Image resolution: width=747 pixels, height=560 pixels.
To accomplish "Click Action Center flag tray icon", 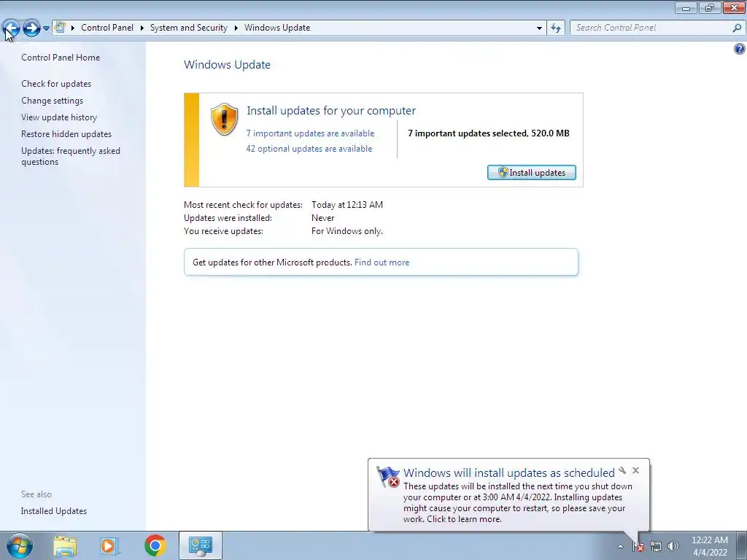I will tap(638, 546).
